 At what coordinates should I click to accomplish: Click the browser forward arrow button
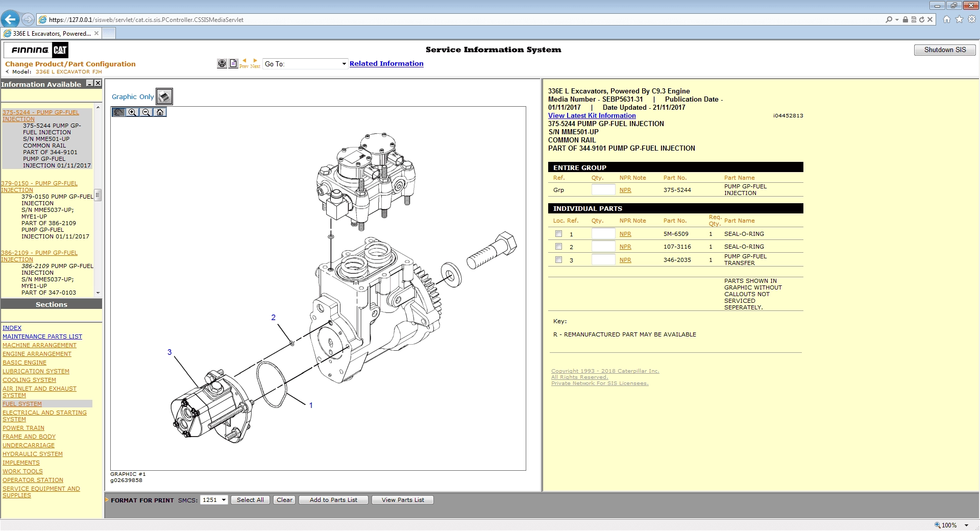pyautogui.click(x=28, y=19)
